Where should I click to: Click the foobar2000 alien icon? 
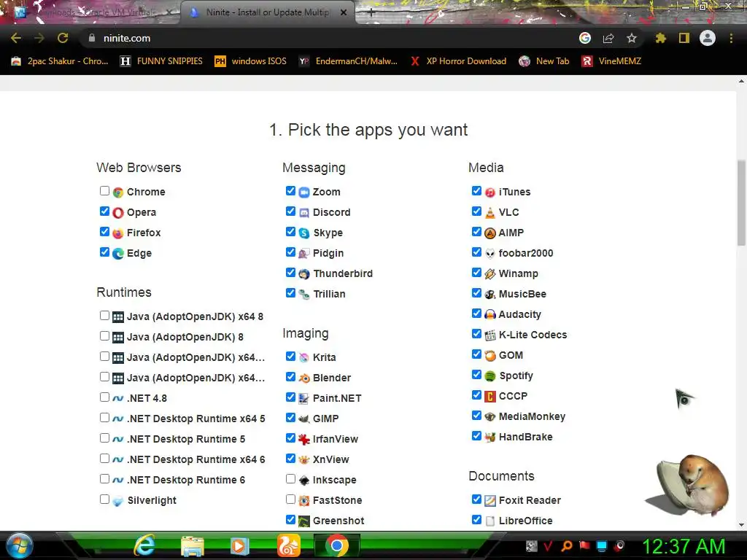(x=489, y=254)
